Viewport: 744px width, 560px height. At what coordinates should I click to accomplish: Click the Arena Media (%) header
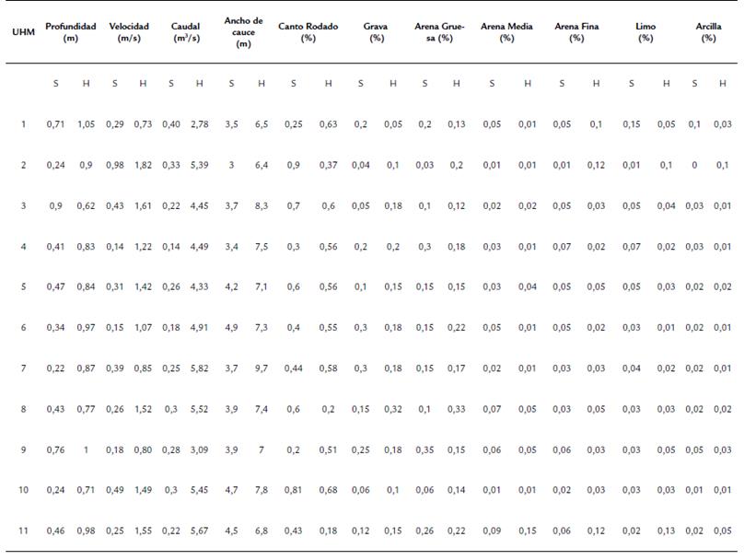pyautogui.click(x=506, y=32)
